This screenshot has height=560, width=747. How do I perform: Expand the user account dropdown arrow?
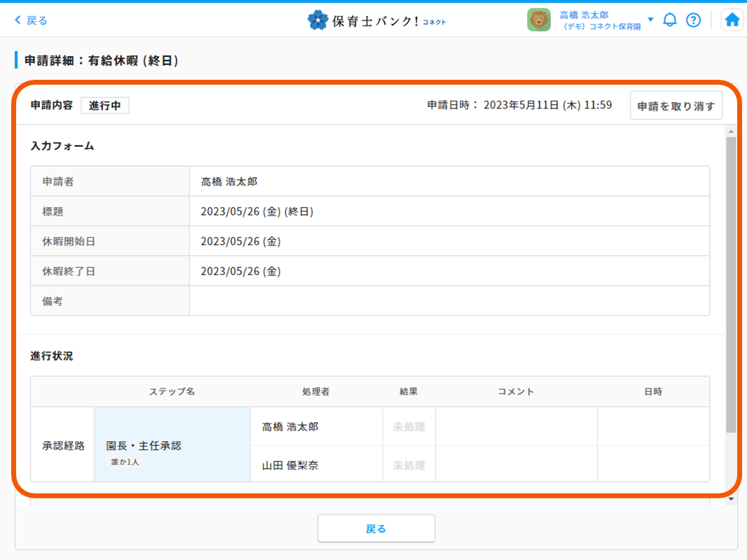650,20
